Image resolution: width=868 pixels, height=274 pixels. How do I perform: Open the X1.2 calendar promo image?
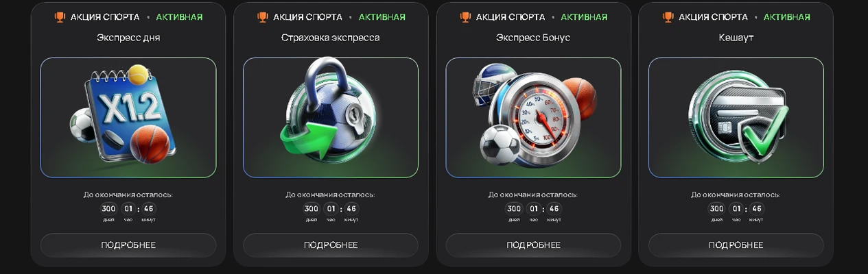click(128, 118)
